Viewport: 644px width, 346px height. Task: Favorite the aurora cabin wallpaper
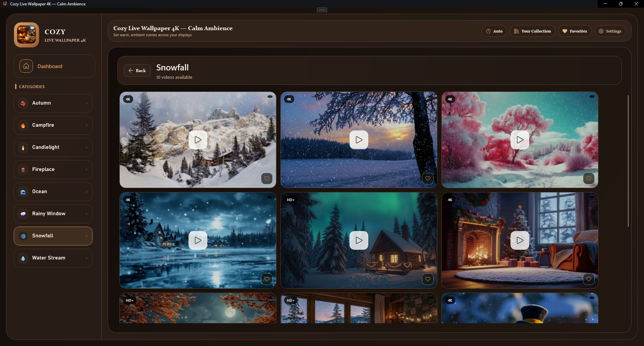(428, 279)
